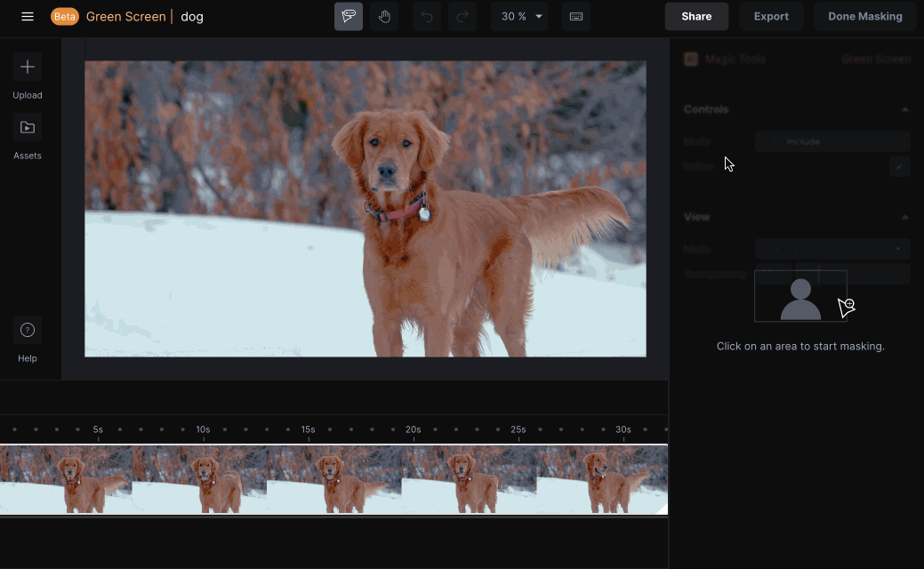Open the 30 % zoom dropdown
924x569 pixels.
[521, 17]
